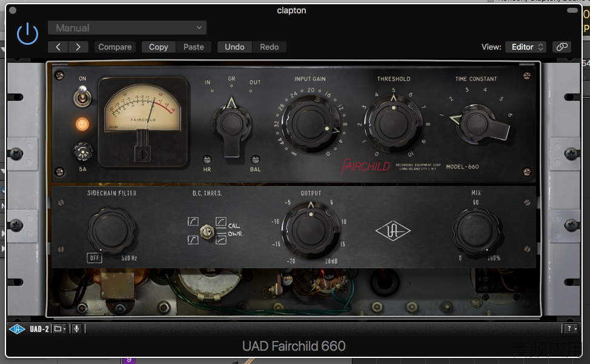Viewport: 590px width, 364px height.
Task: Click the Mix 0 label
Action: (x=460, y=259)
